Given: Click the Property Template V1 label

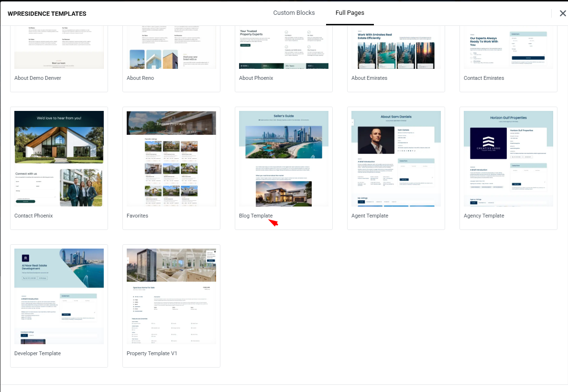Looking at the screenshot, I should coord(152,353).
